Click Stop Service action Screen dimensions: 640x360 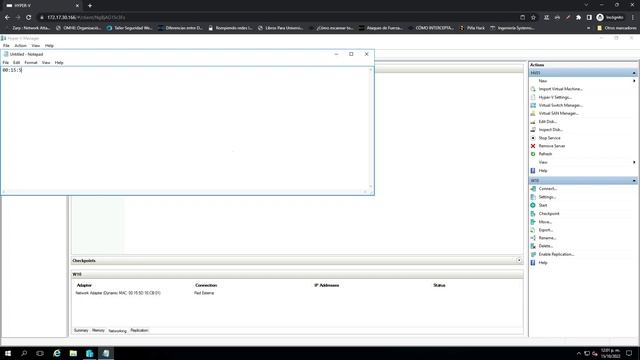[549, 138]
